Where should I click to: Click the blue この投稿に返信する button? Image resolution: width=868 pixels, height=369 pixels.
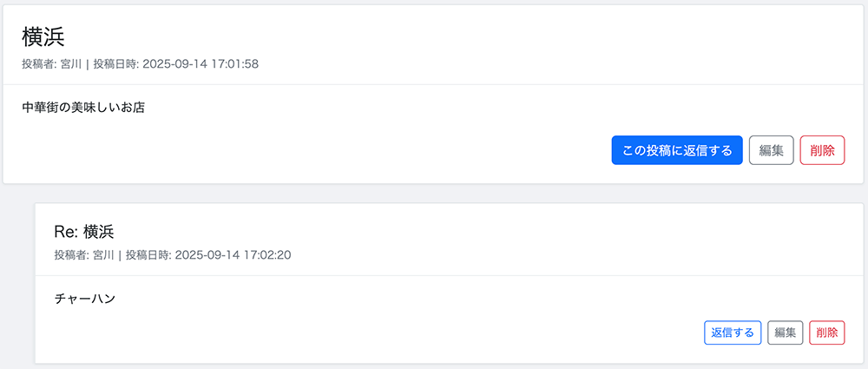tap(676, 150)
